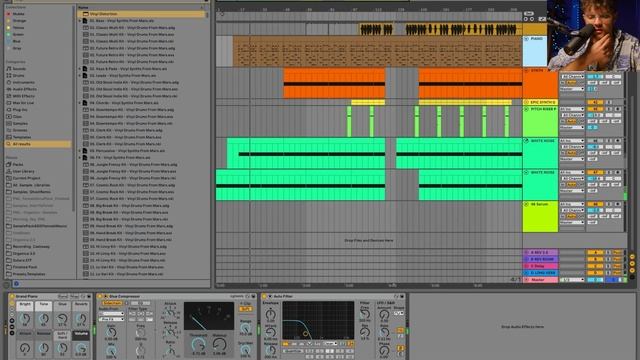Open User Library under Places
Image resolution: width=640 pixels, height=360 pixels.
23,171
